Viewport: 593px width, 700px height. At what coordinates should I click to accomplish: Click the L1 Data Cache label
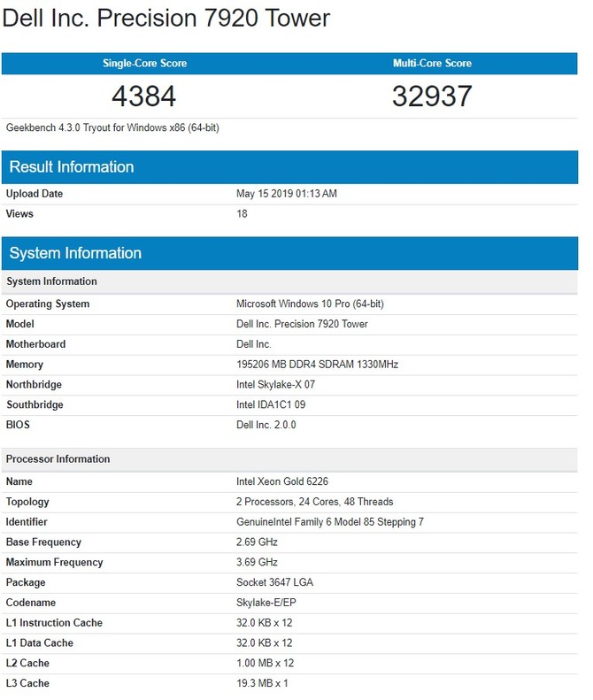[x=40, y=643]
